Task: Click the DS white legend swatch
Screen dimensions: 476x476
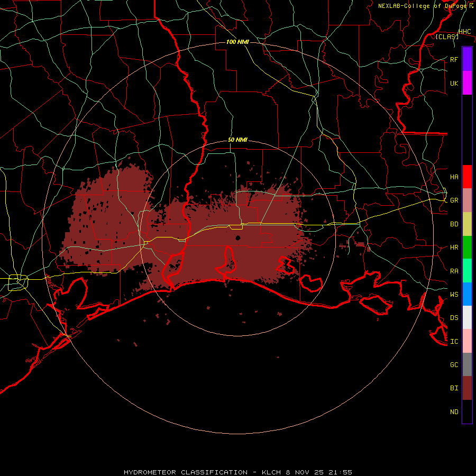Action: (x=467, y=317)
